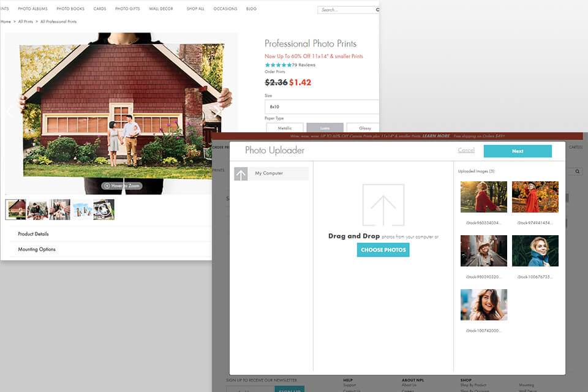Expand the Product Details section
The height and width of the screenshot is (392, 588).
click(33, 234)
